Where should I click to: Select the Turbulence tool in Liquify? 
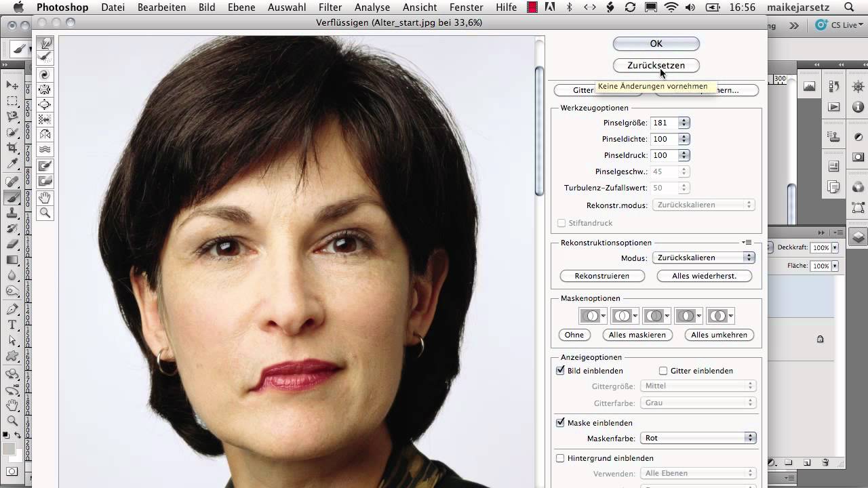45,149
